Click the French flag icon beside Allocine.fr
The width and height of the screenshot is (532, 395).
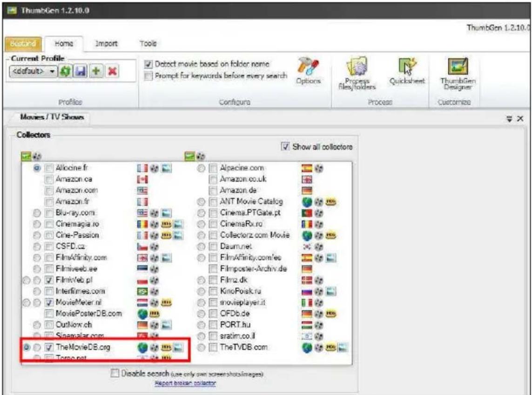click(142, 168)
